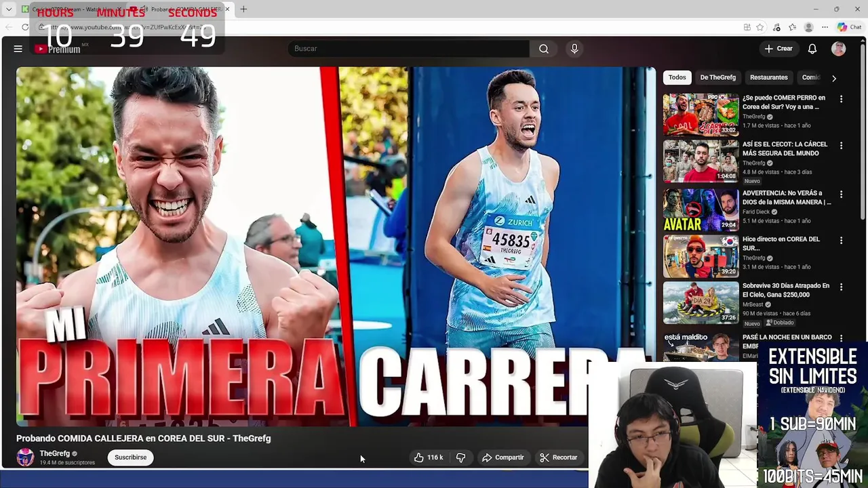Select the Todos filter chip
The image size is (868, 488).
click(x=677, y=77)
